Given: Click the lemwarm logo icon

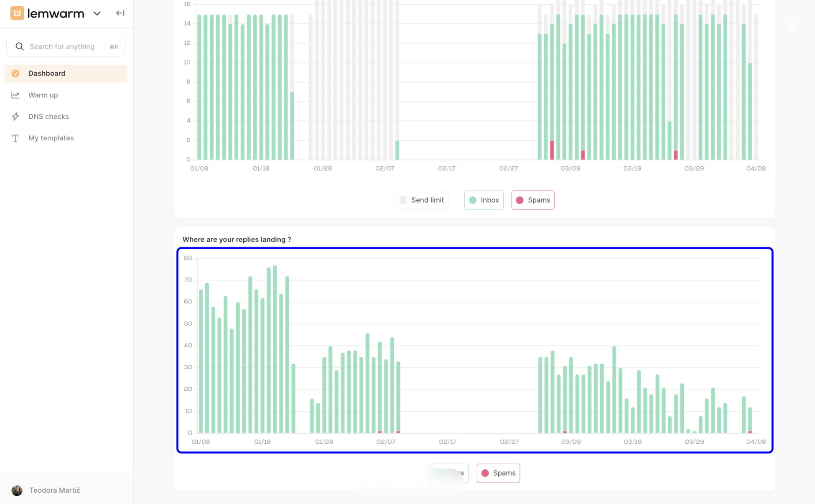Looking at the screenshot, I should [x=17, y=13].
